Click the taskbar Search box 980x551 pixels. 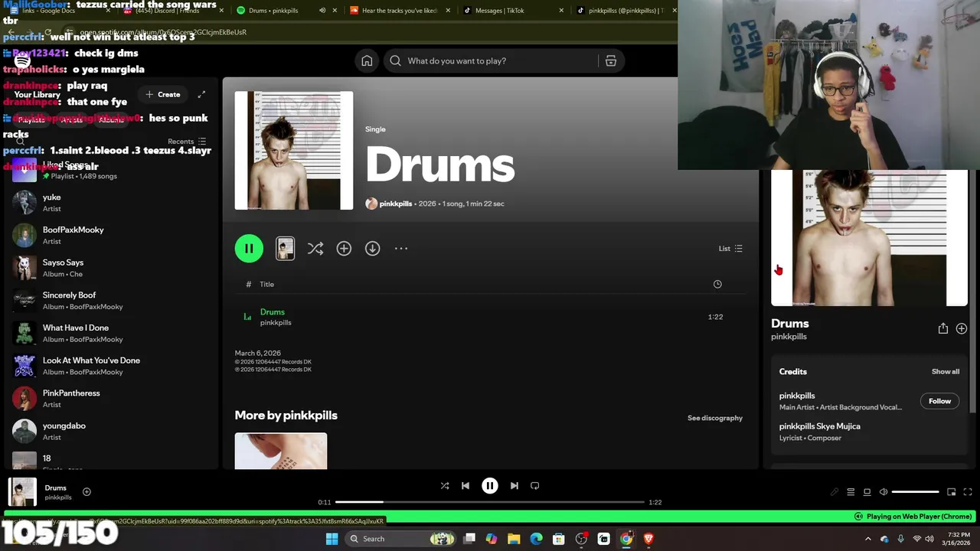[401, 539]
